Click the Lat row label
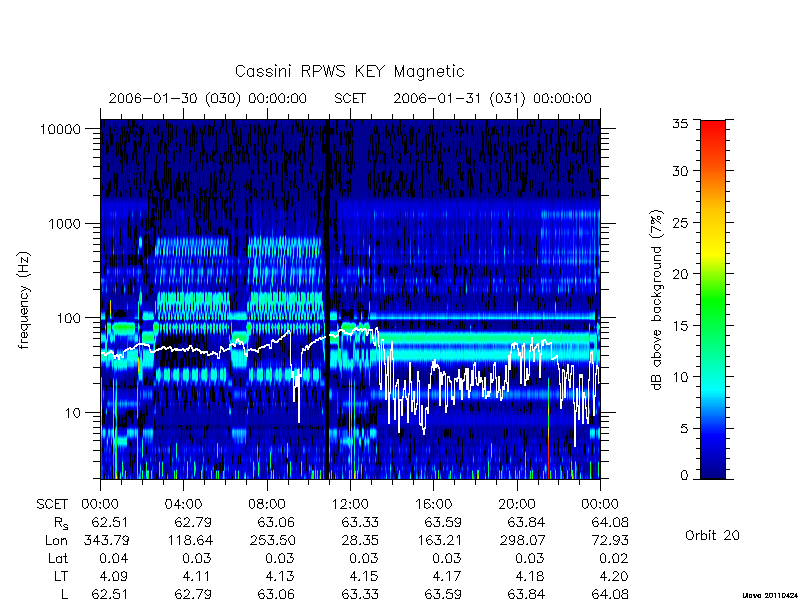The width and height of the screenshot is (800, 600). pos(58,558)
